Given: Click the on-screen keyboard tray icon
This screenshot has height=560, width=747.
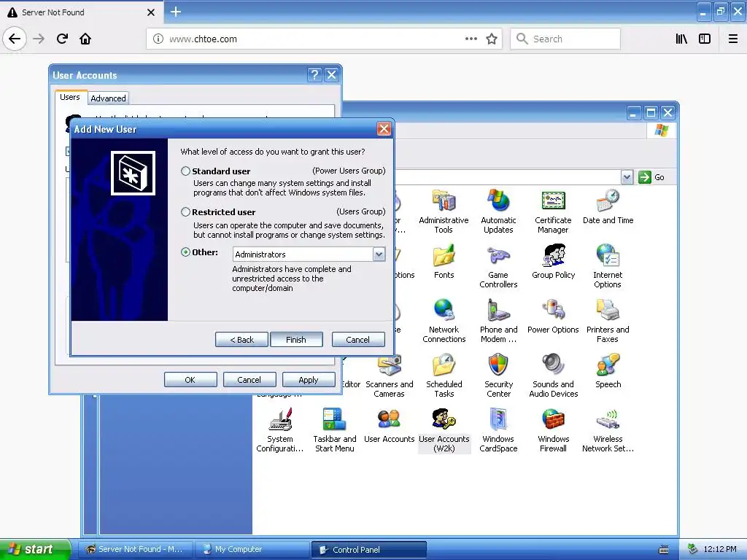Looking at the screenshot, I should point(664,550).
